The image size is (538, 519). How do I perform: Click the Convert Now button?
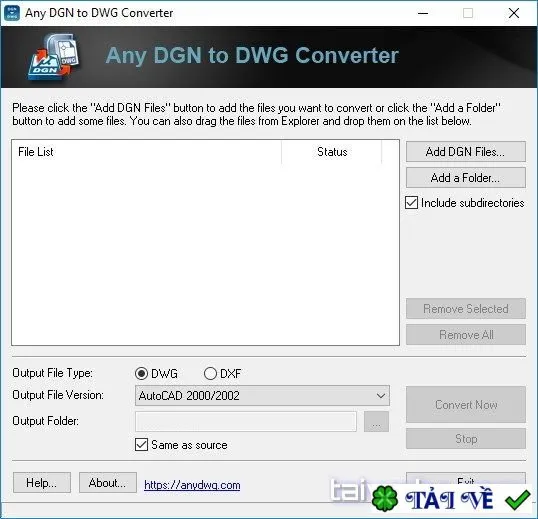click(x=466, y=404)
